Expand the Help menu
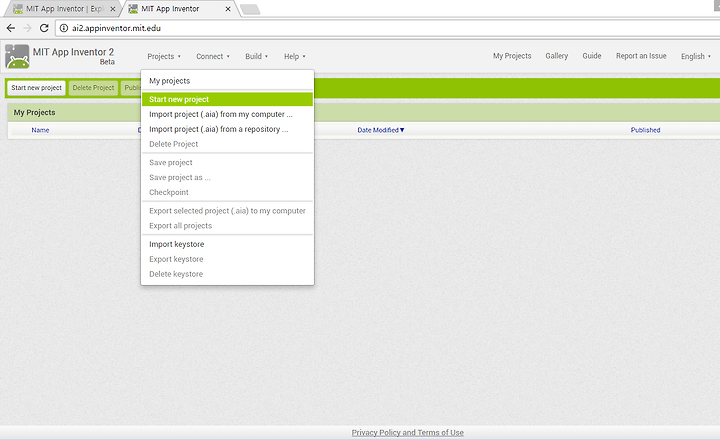The image size is (720, 440). 294,56
